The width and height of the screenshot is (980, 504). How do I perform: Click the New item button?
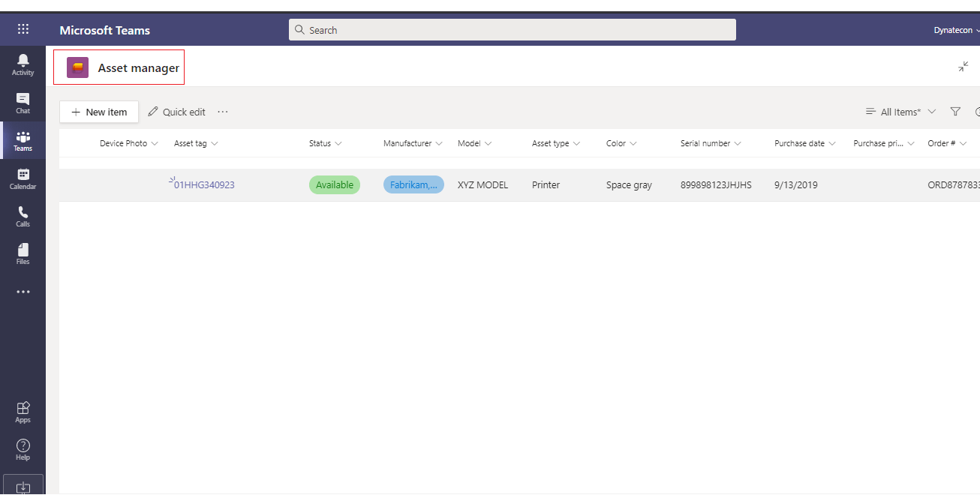coord(99,112)
